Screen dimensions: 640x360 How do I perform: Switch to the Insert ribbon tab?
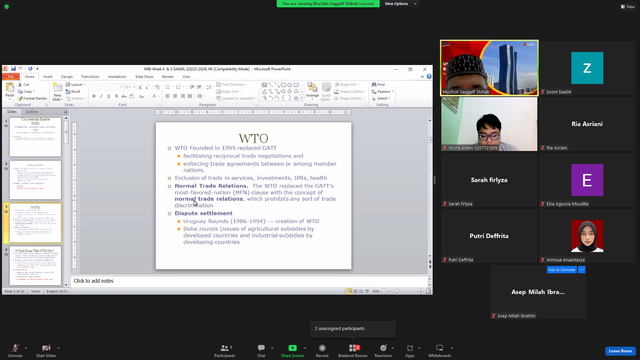pos(48,76)
